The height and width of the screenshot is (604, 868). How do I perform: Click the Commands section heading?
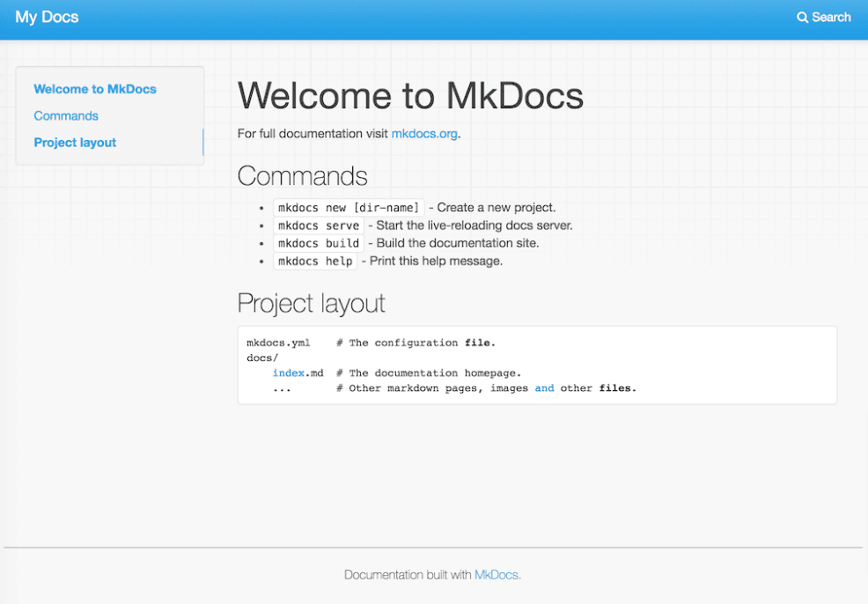click(302, 175)
